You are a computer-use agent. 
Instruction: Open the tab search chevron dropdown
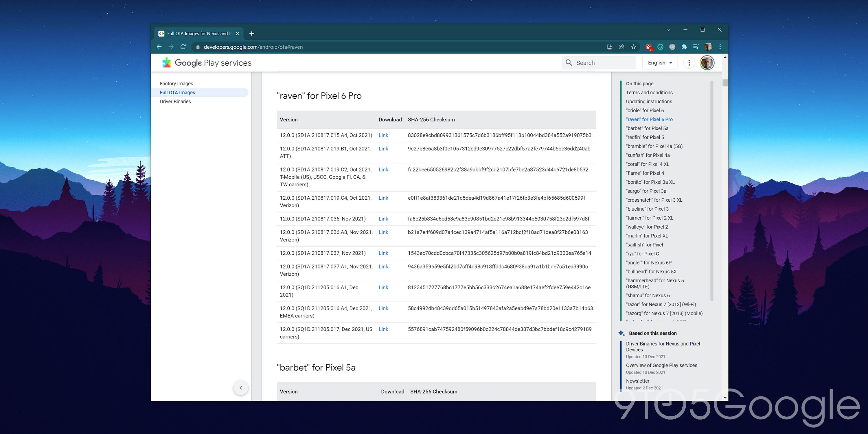pos(668,30)
